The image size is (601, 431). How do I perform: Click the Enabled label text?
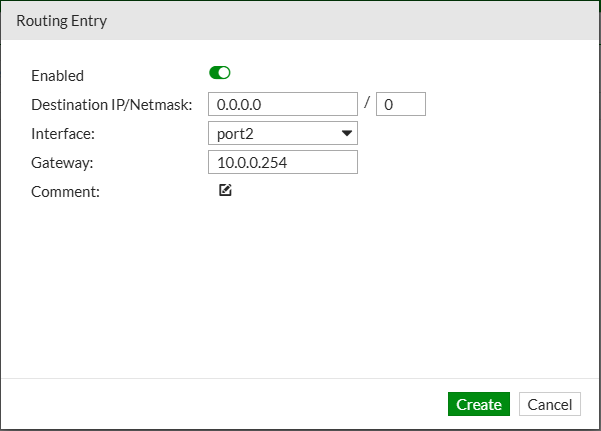(57, 76)
